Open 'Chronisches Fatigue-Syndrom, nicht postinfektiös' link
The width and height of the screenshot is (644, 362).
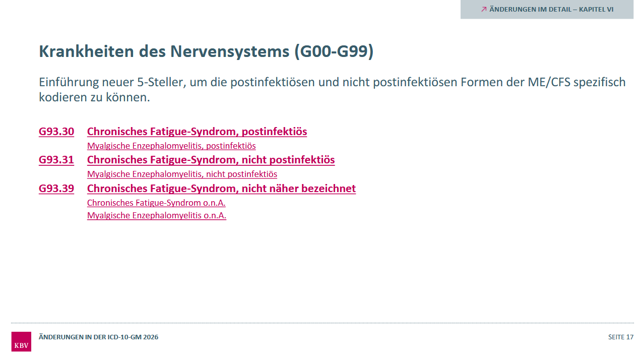click(x=211, y=160)
